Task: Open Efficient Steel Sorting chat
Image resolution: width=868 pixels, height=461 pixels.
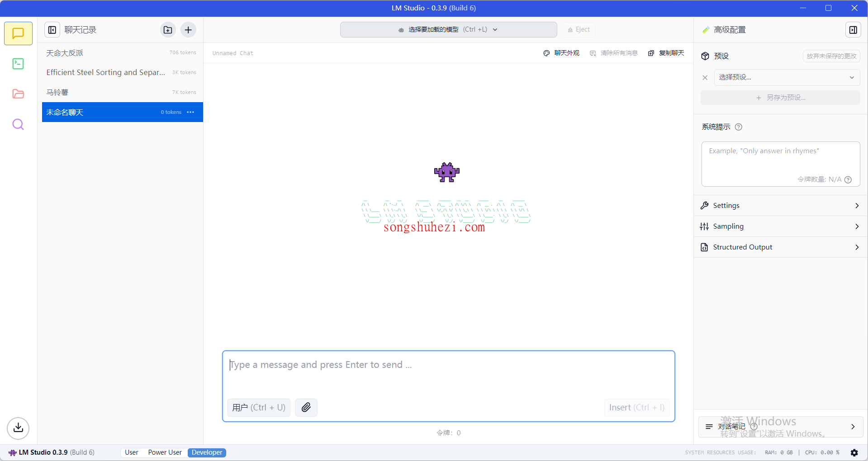Action: tap(122, 72)
